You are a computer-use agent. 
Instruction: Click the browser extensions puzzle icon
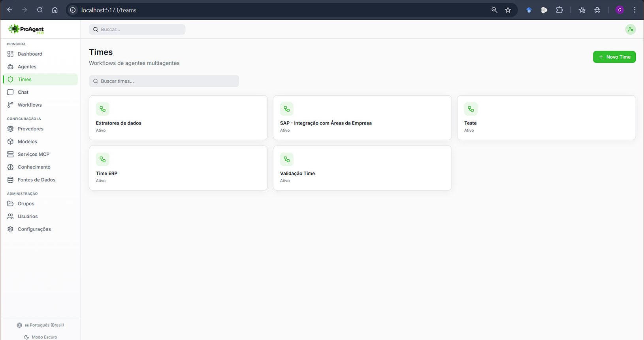pos(559,10)
